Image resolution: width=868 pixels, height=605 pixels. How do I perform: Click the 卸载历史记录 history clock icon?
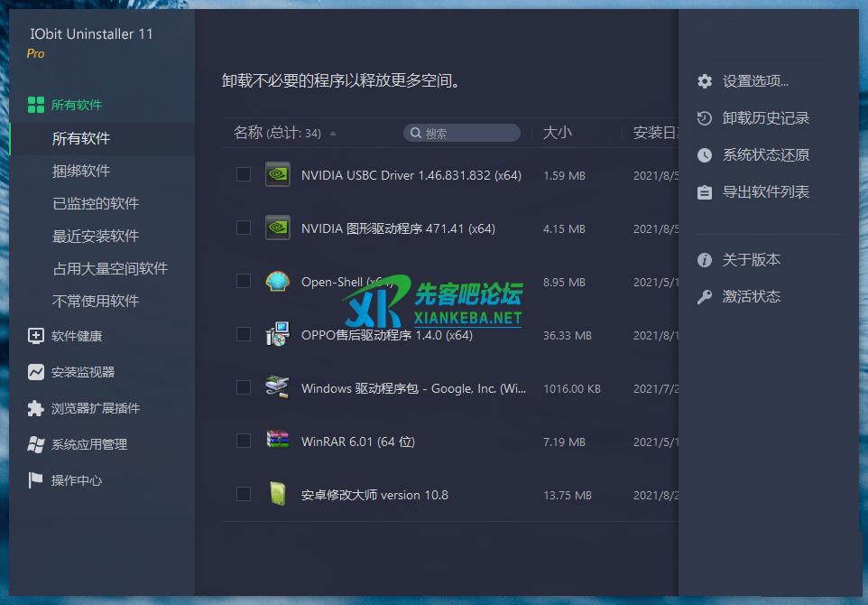[x=705, y=118]
